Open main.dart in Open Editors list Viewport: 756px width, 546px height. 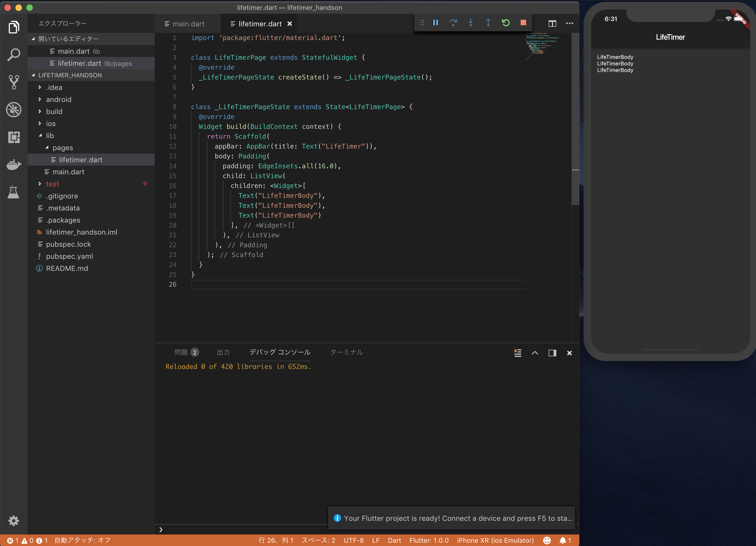coord(91,51)
